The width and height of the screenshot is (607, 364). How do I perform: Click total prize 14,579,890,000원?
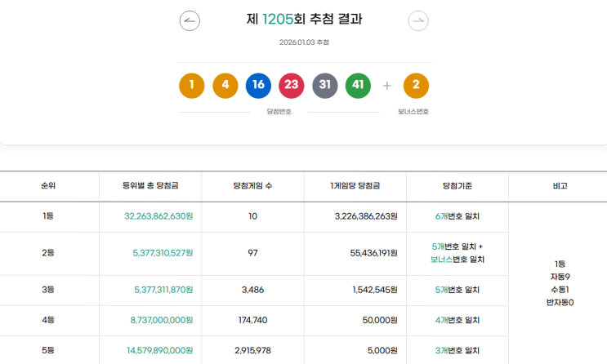pos(160,350)
